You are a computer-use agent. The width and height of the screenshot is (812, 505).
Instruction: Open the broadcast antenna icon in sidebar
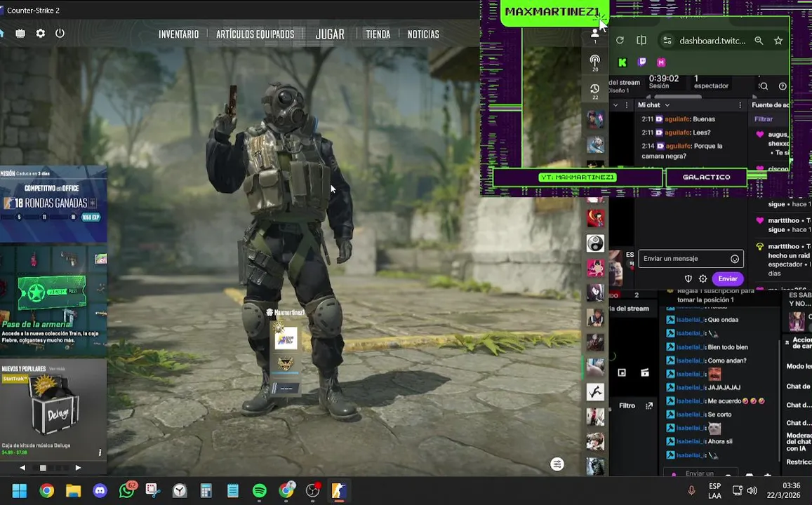click(x=595, y=63)
